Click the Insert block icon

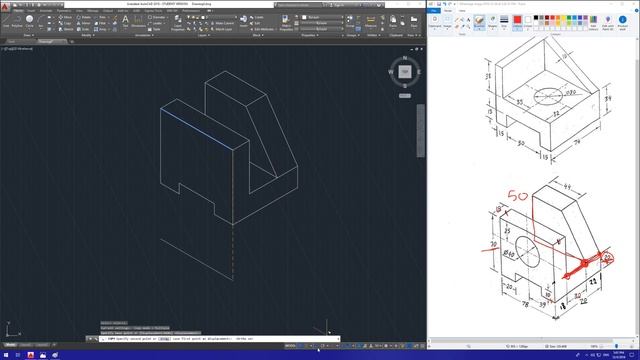tap(243, 21)
